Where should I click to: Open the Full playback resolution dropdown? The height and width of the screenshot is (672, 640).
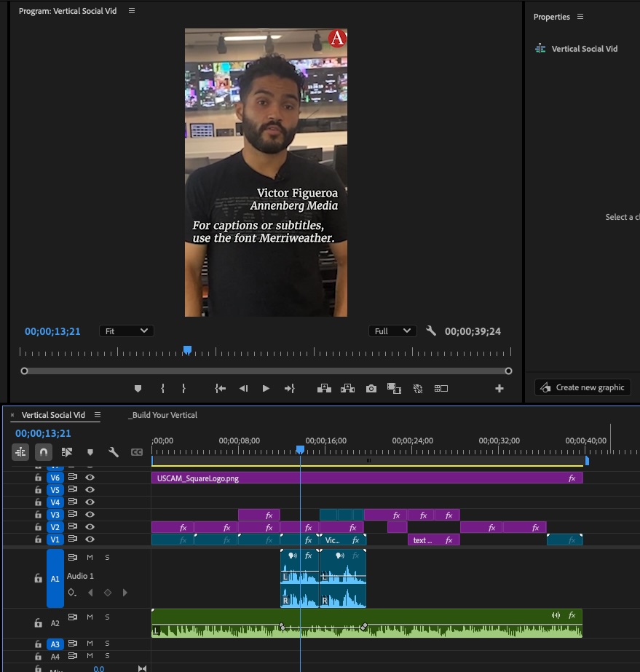click(x=392, y=331)
